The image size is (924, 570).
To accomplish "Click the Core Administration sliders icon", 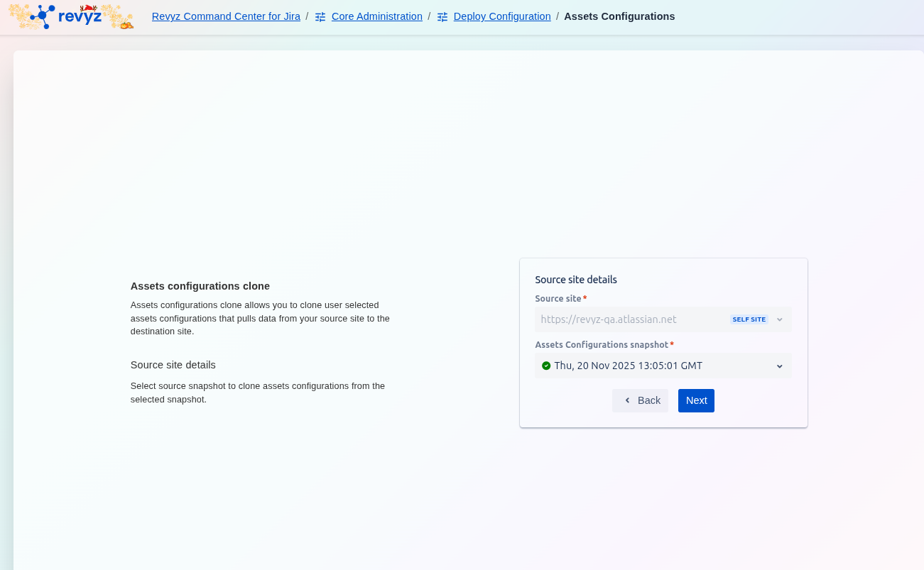I will pos(320,17).
